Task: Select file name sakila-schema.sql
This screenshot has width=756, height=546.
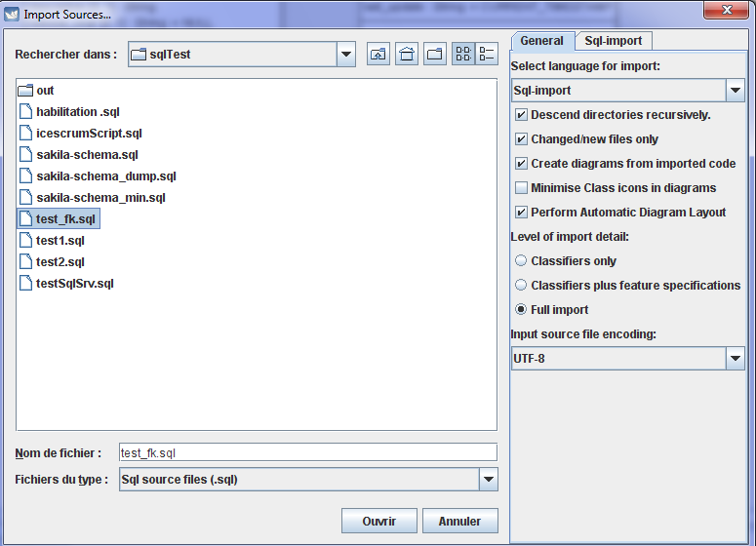Action: coord(87,155)
